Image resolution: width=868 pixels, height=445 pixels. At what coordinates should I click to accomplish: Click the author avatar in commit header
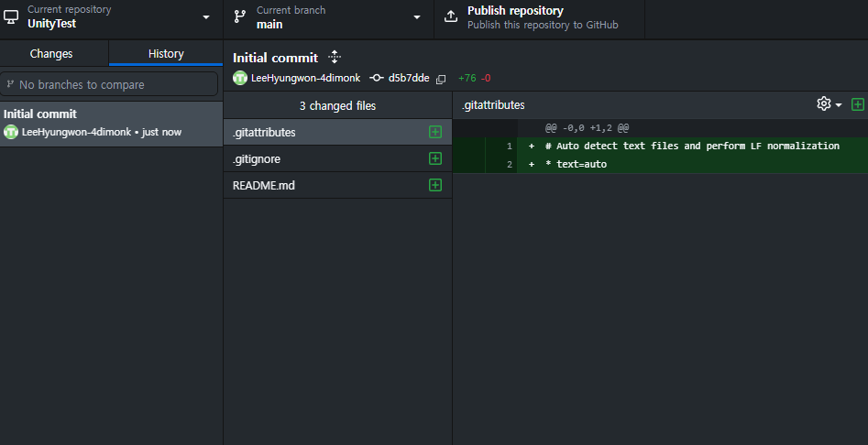(x=240, y=78)
